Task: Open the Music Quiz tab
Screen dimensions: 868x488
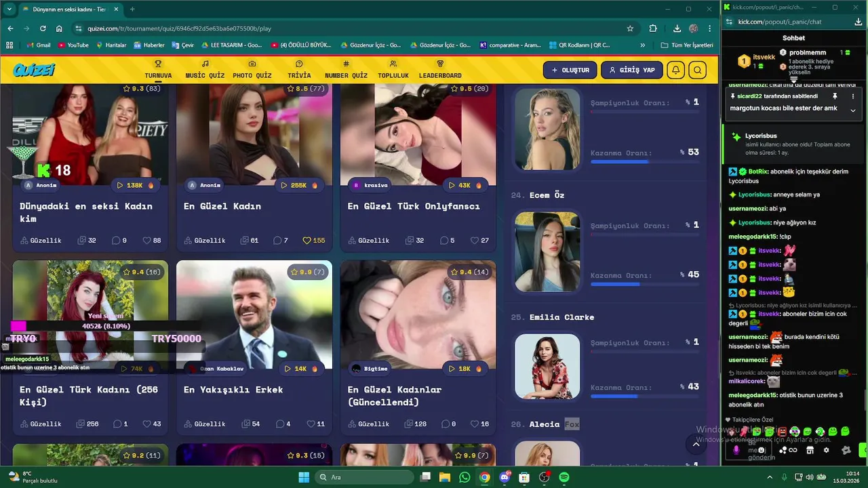Action: pyautogui.click(x=205, y=70)
